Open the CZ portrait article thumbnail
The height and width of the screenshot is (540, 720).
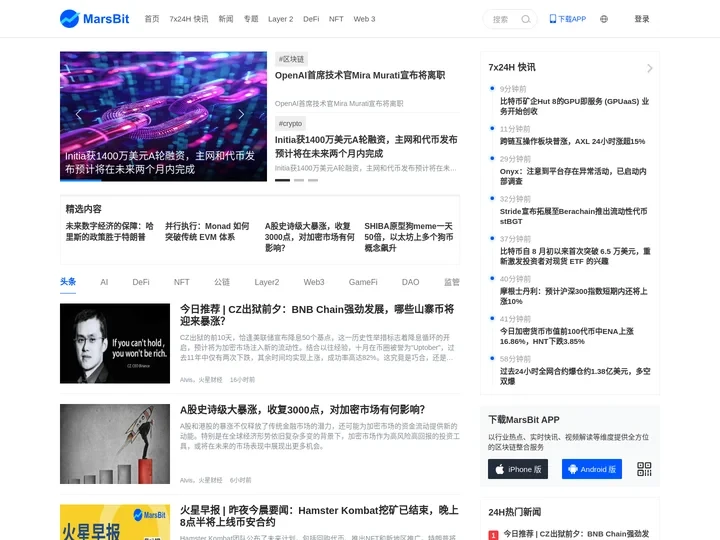coord(115,343)
